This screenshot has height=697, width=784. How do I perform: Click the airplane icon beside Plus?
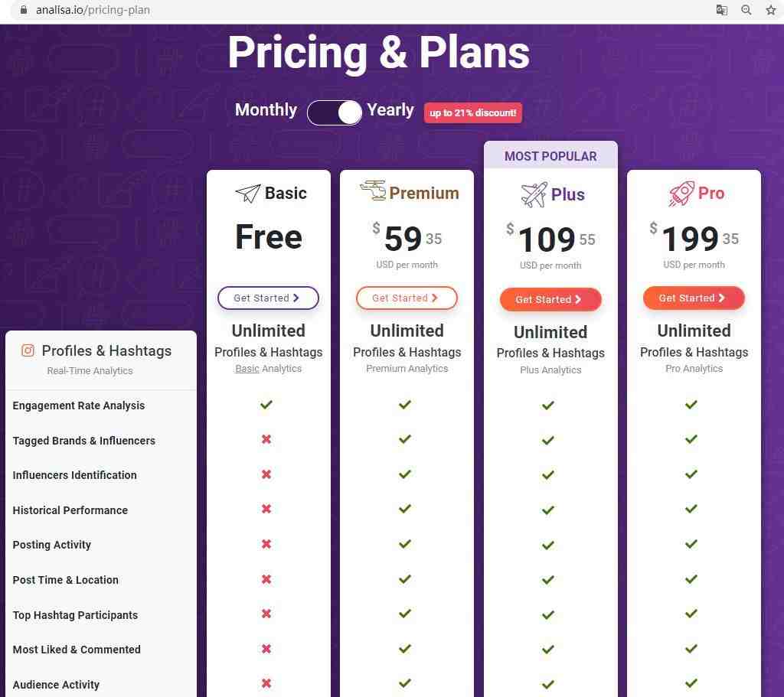[534, 194]
